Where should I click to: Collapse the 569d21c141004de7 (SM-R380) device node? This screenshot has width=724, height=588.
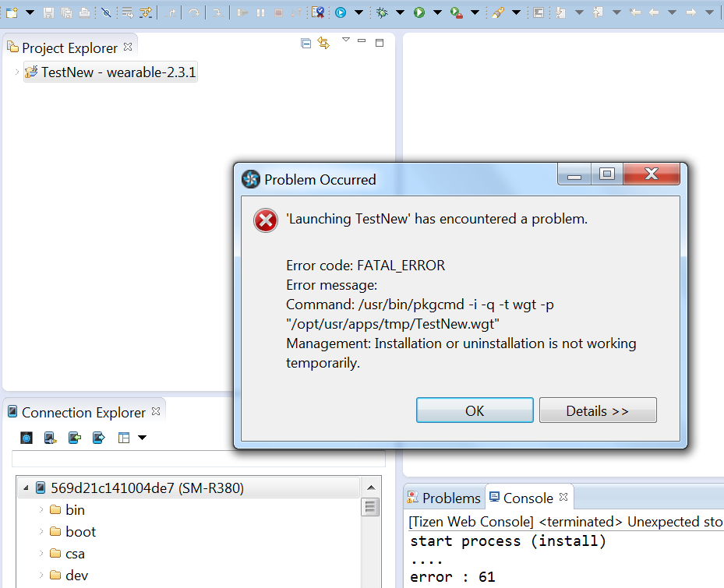click(x=26, y=488)
